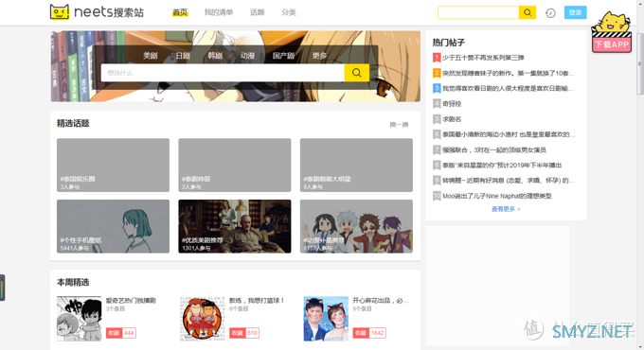Click the page vertical scrollbar thumb
The image size is (644, 350).
[x=640, y=63]
